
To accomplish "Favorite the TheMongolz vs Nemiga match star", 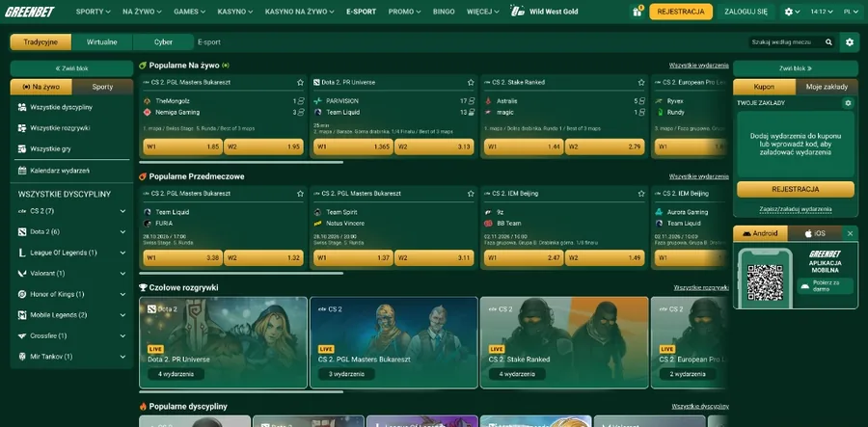I will (x=300, y=83).
